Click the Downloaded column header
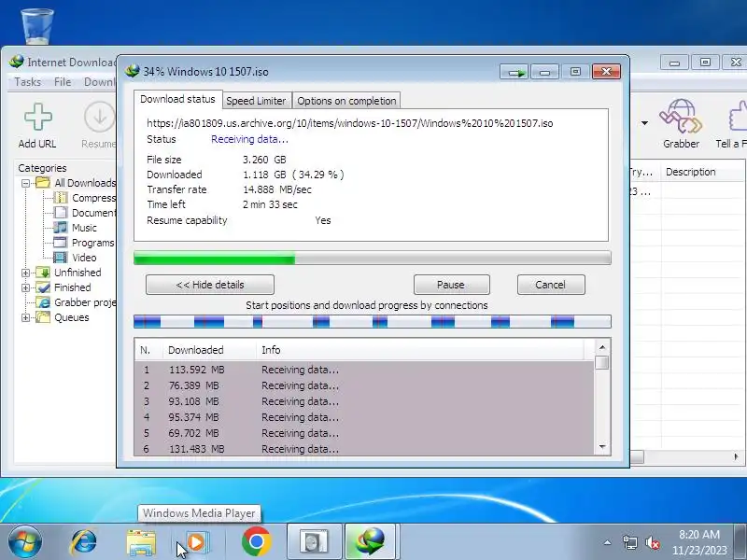Screen dimensions: 747x560 [x=209, y=350]
